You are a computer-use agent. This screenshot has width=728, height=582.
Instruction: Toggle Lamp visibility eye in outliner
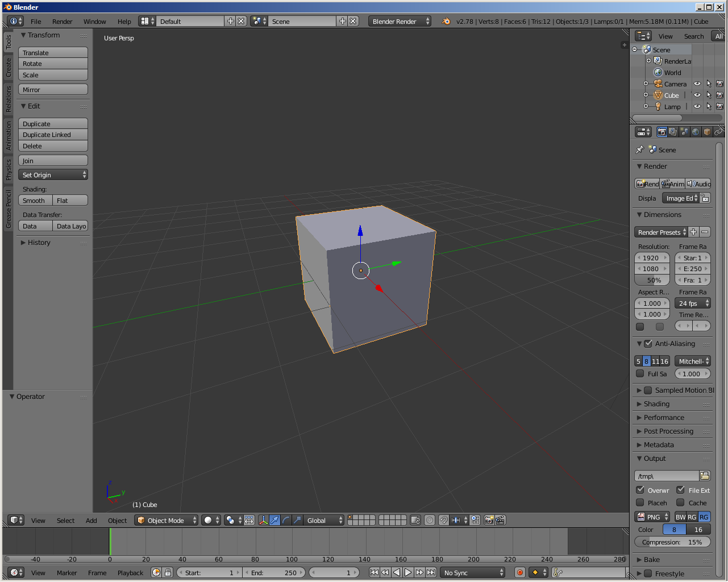click(x=697, y=106)
